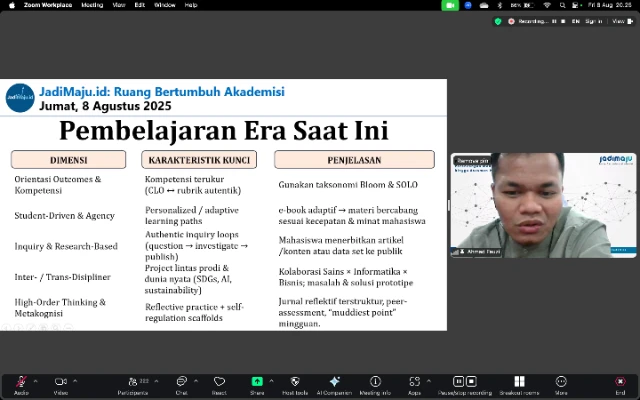The width and height of the screenshot is (640, 400).
Task: Open the Meeting menu
Action: point(92,5)
